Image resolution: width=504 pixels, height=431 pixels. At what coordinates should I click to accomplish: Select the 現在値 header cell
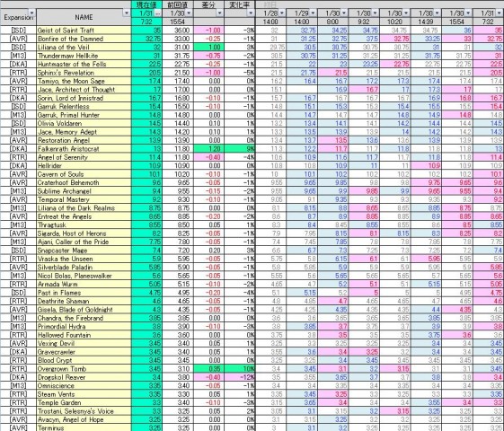click(x=146, y=4)
